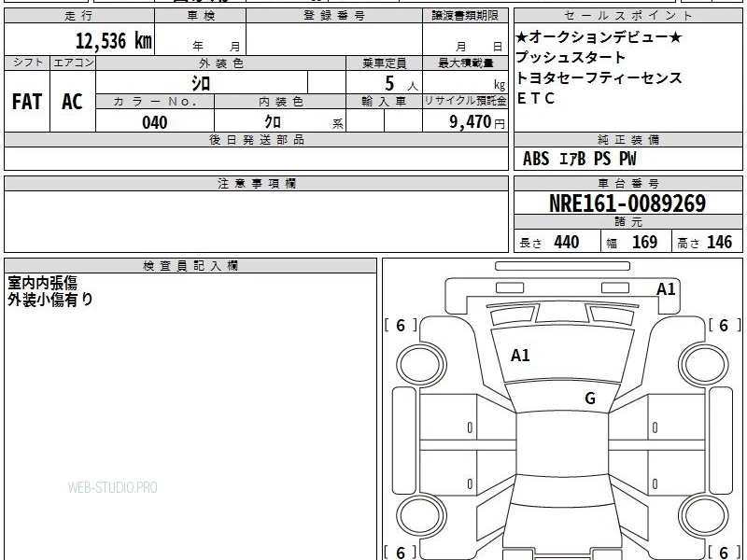The width and height of the screenshot is (747, 560).
Task: Click the height value 高さ 146
Action: 705,242
